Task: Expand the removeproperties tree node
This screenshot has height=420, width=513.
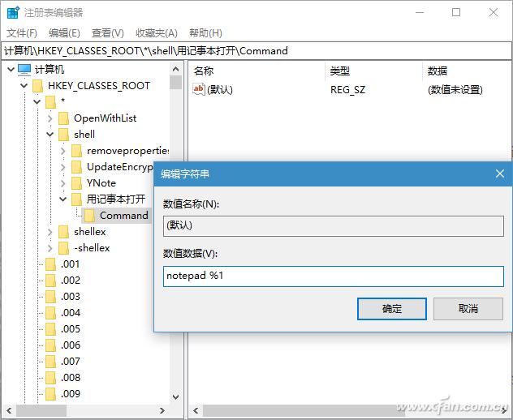Action: [63, 151]
